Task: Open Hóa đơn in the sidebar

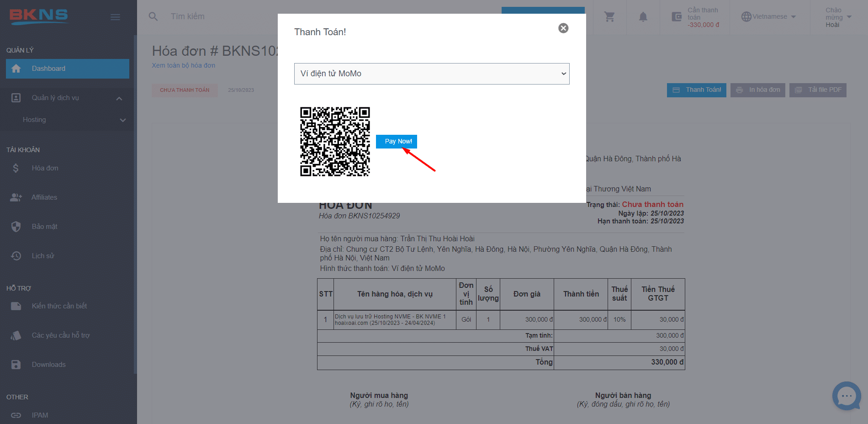Action: pos(45,168)
